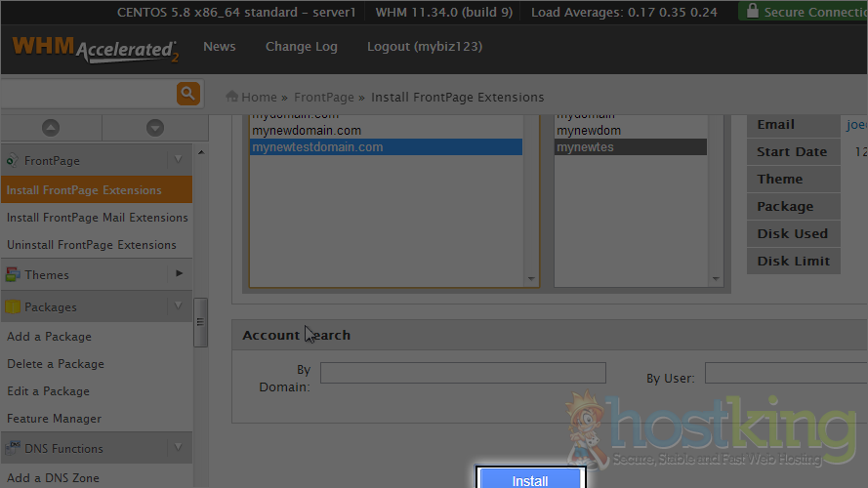Expand the Themes sidebar section

tap(179, 274)
